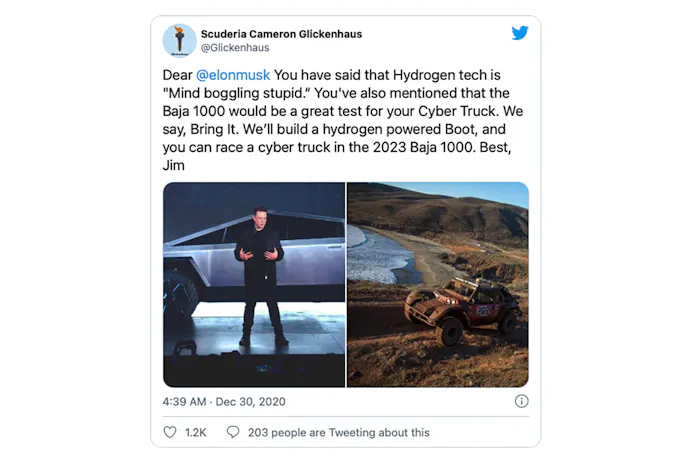Click the Scuderia Cameron Glickenhaus display name
This screenshot has width=688, height=459.
(x=281, y=34)
